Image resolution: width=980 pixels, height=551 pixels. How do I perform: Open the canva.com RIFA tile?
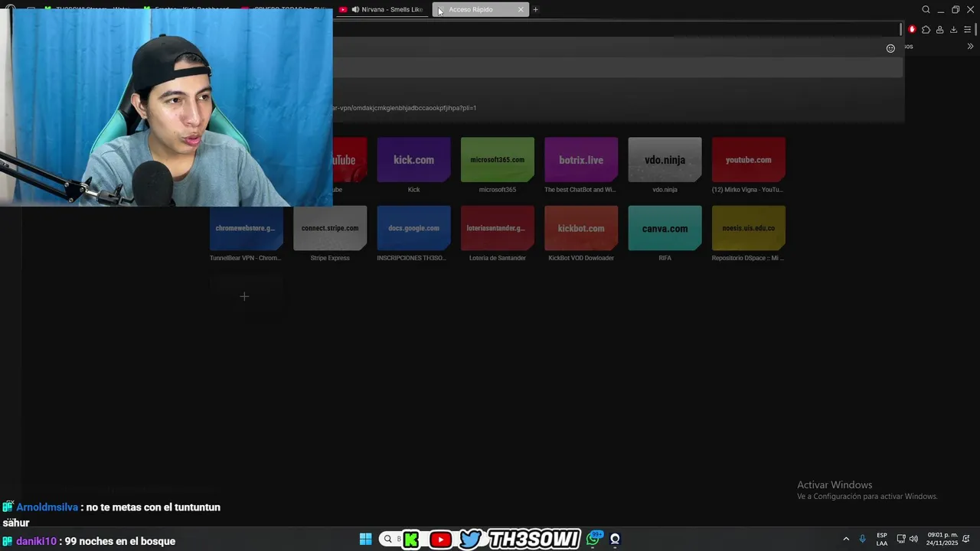click(665, 228)
